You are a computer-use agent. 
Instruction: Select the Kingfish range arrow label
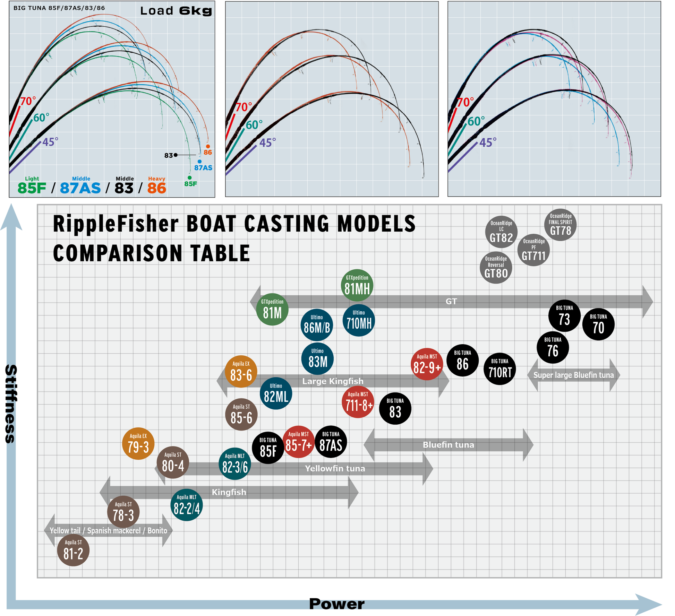pyautogui.click(x=229, y=492)
